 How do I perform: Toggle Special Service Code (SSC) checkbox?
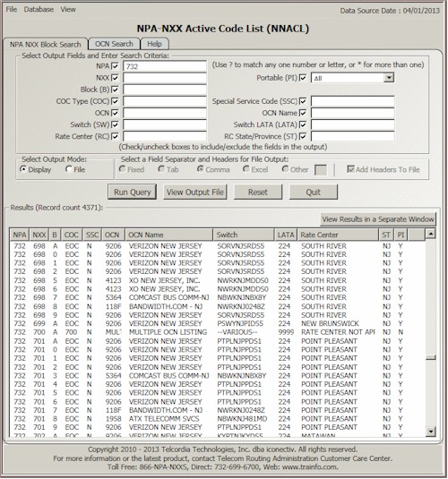303,101
